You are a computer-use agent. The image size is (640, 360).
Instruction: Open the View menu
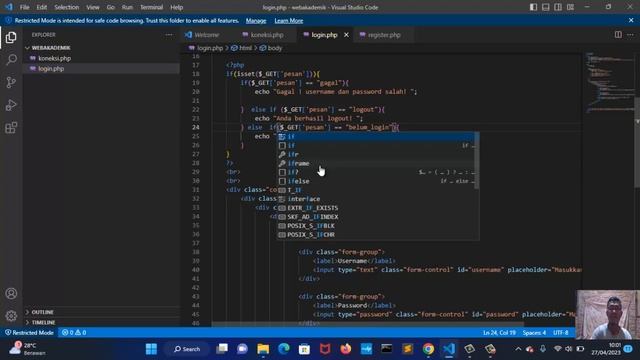click(x=93, y=7)
